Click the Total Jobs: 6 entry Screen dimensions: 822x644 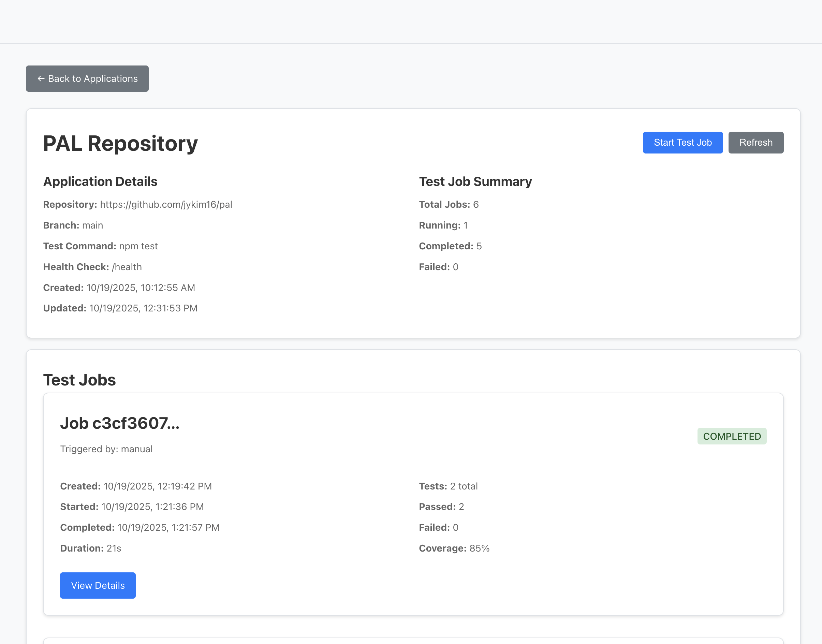449,204
